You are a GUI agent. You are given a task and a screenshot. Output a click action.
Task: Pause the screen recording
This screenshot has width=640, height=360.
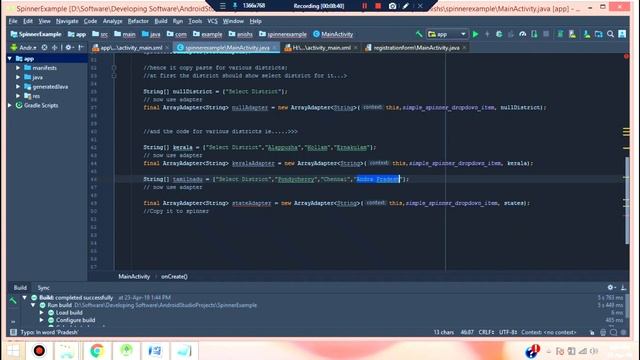click(364, 6)
